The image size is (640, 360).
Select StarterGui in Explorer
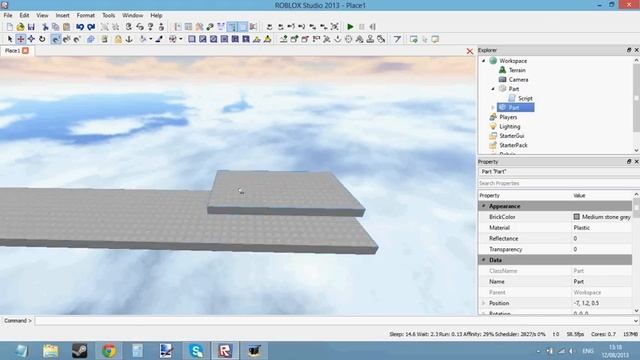pyautogui.click(x=512, y=136)
